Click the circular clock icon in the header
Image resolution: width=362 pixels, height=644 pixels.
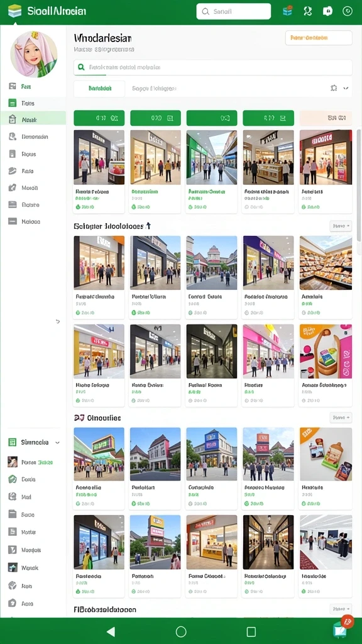point(348,11)
